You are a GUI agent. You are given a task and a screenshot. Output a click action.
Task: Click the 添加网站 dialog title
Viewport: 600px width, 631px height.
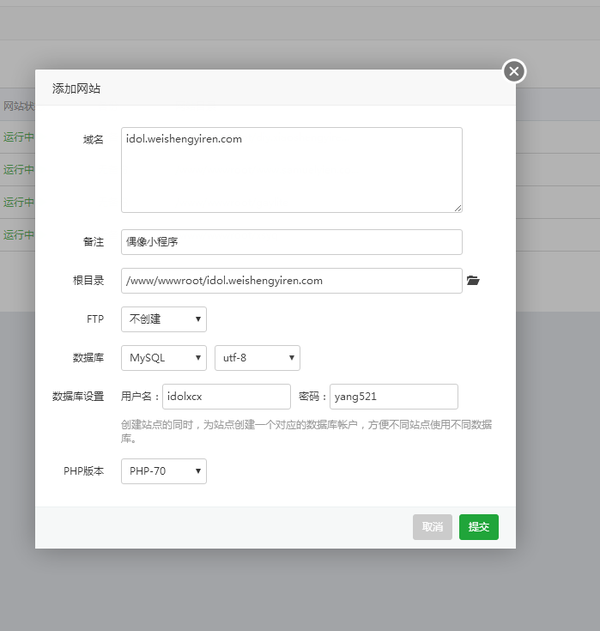point(76,89)
